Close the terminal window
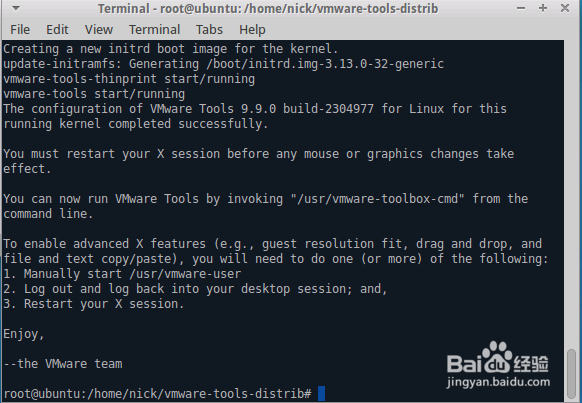Viewport: 582px width, 403px height. [x=565, y=8]
